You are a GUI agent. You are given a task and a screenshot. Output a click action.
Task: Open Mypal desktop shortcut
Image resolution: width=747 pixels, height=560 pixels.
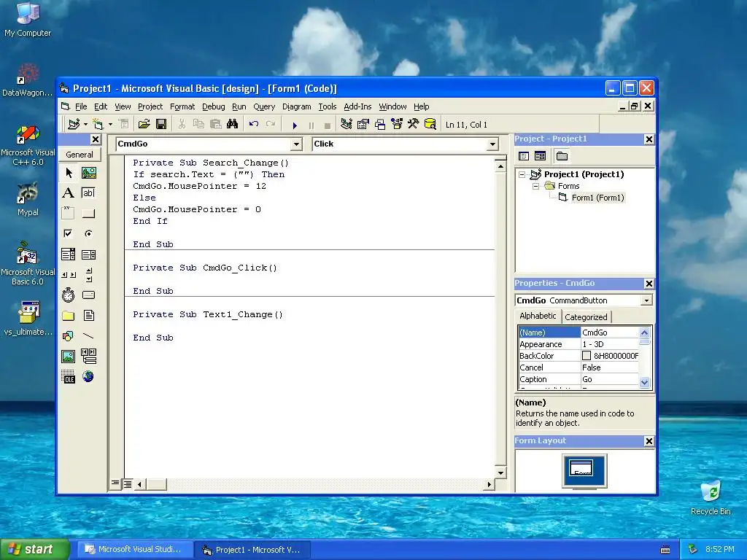(x=28, y=199)
